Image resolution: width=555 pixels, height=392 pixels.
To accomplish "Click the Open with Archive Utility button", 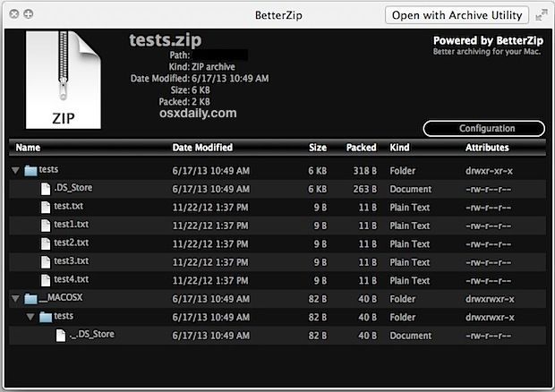I will pyautogui.click(x=457, y=15).
